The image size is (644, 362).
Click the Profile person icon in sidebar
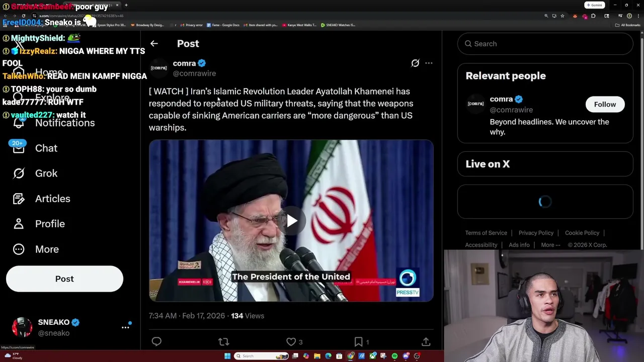coord(19,224)
